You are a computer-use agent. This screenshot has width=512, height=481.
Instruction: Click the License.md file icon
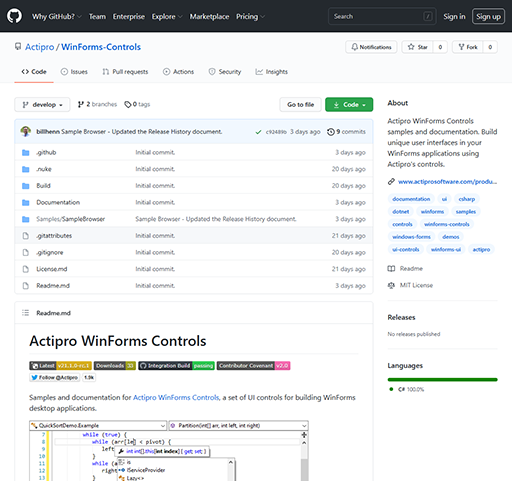[x=26, y=269]
